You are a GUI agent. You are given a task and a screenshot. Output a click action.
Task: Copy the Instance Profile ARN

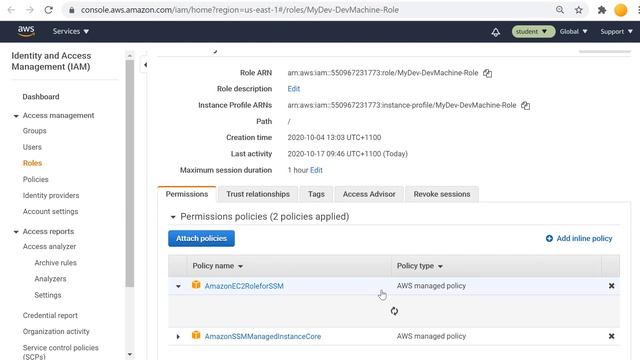point(525,105)
